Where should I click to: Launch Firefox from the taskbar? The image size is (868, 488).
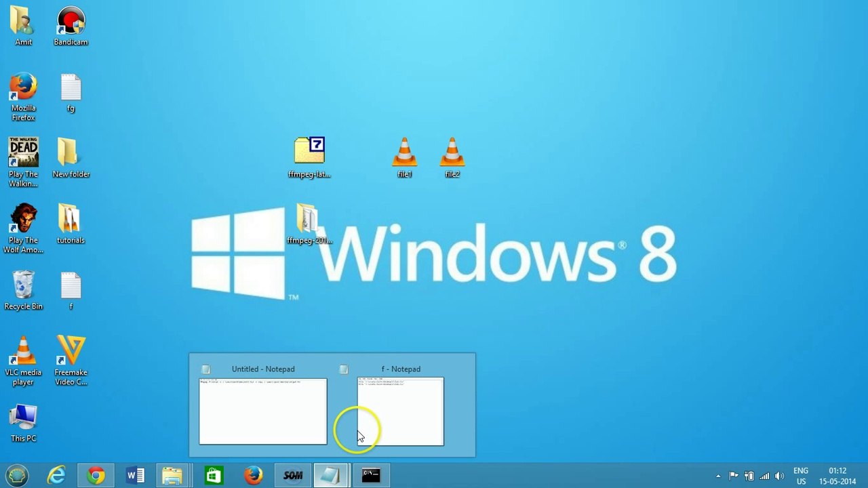pos(254,476)
